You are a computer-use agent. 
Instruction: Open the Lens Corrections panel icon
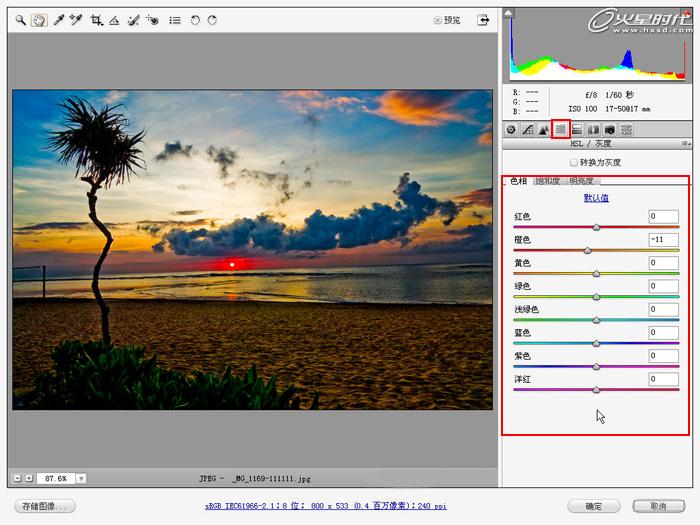pos(593,129)
